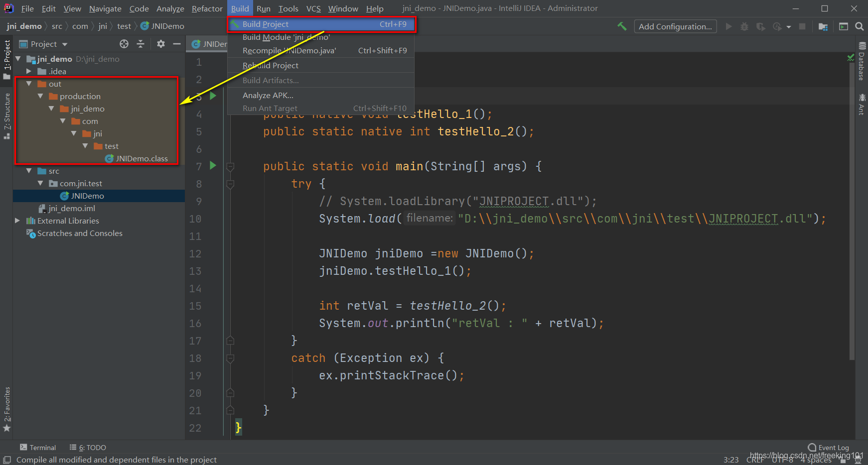The height and width of the screenshot is (465, 868).
Task: Toggle the Terminal tool window
Action: point(38,448)
